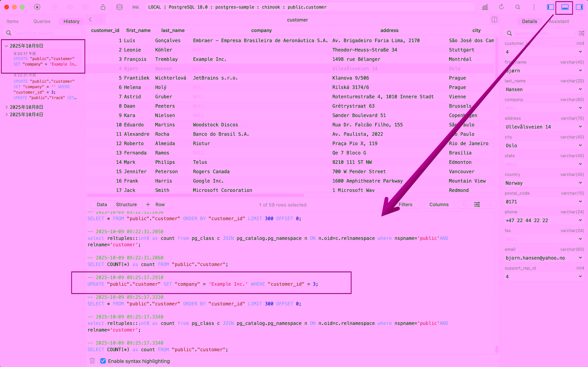Screen dimensions: 588x367
Task: Click the split pane icon beside customer tab
Action: tap(494, 20)
